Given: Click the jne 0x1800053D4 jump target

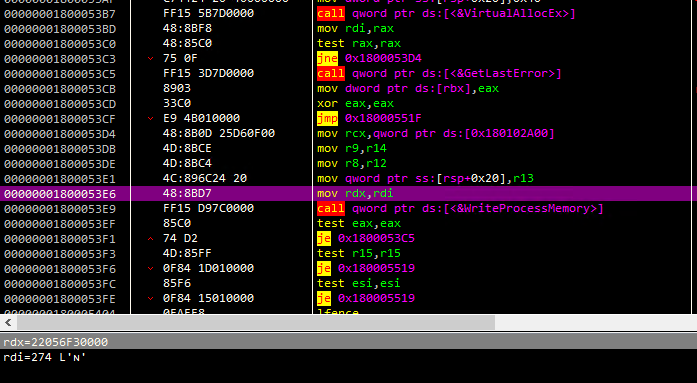Looking at the screenshot, I should (x=383, y=58).
